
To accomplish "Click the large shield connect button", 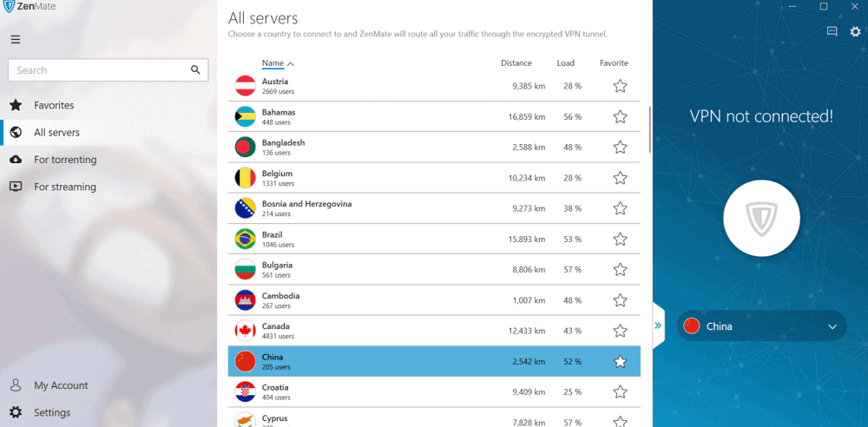I will tap(761, 217).
